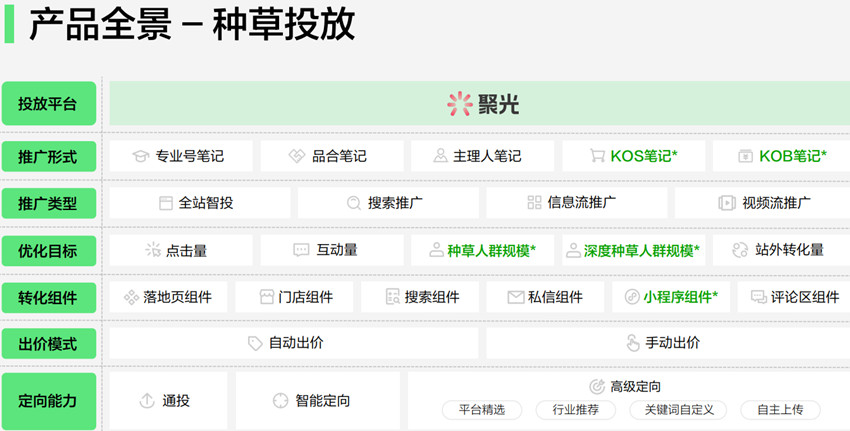The image size is (850, 431).
Task: Click the target icon beside 高级定向
Action: click(x=597, y=387)
